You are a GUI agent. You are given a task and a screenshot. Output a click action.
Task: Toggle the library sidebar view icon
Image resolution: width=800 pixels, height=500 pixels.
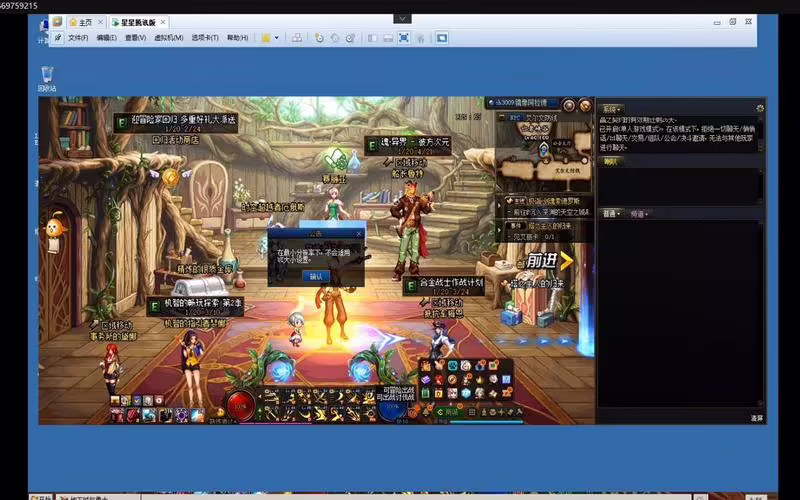click(372, 38)
